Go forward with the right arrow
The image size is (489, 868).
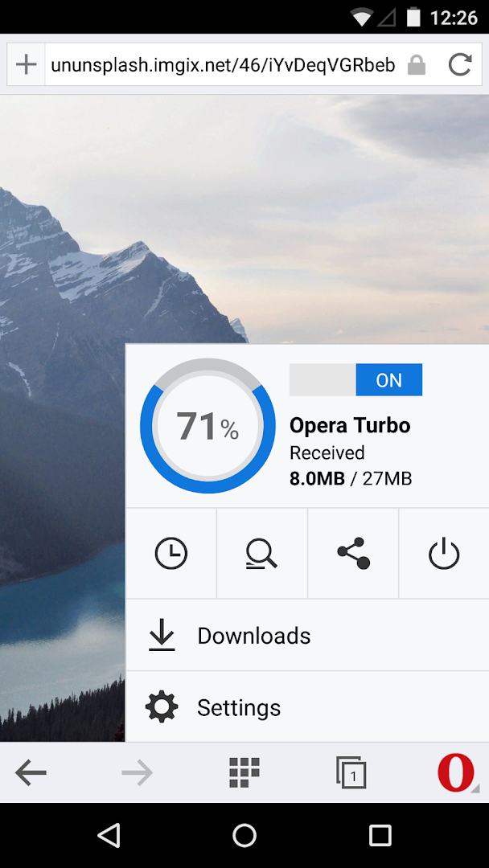coord(138,773)
